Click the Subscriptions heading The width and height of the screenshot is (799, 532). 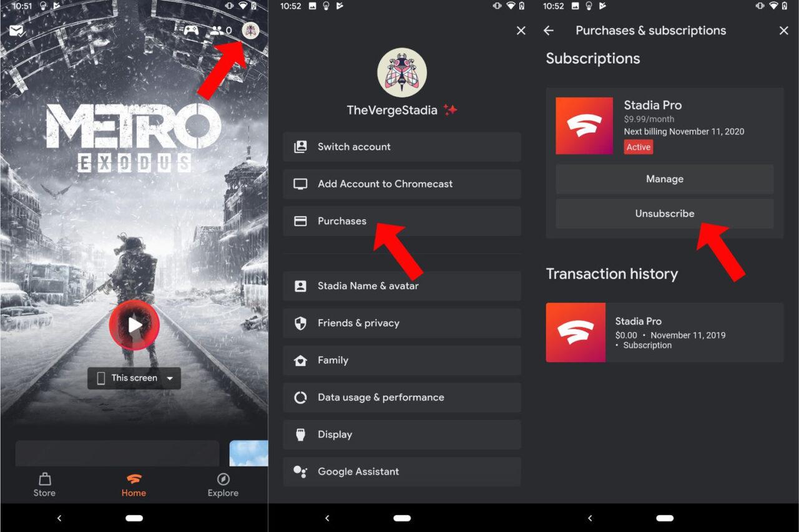click(x=593, y=59)
